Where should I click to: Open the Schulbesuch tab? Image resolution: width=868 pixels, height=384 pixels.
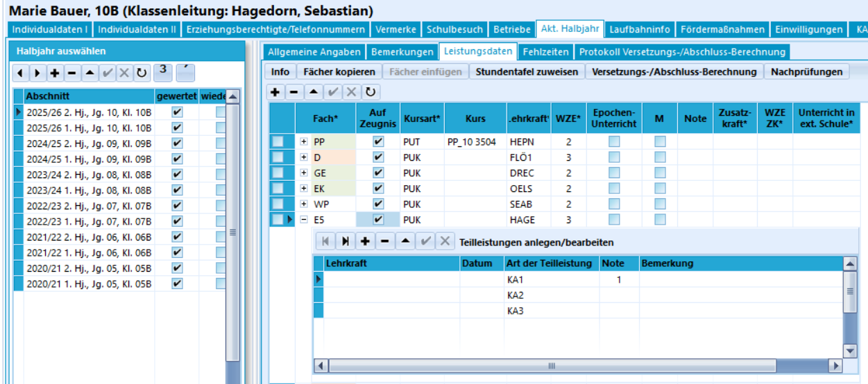pos(454,30)
